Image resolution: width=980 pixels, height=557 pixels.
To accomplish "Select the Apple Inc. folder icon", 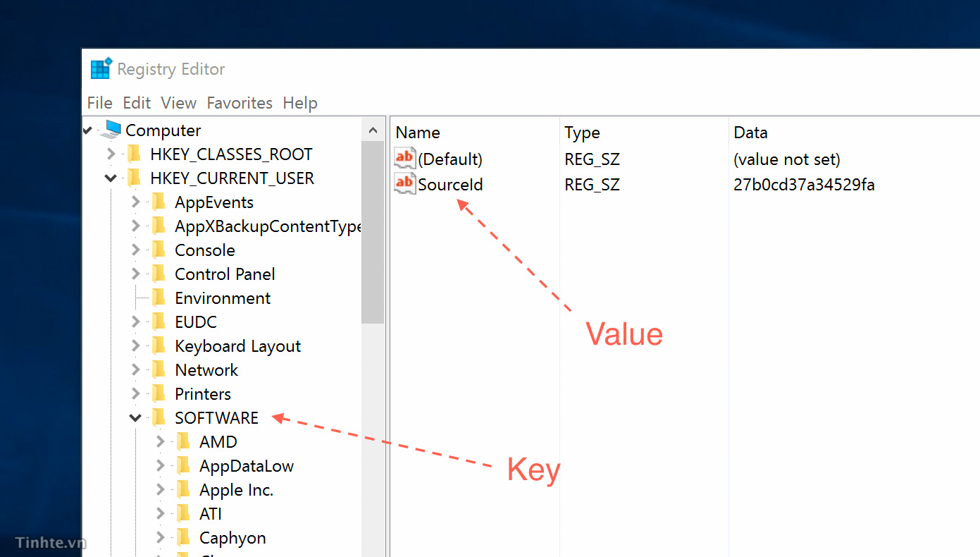I will pos(183,490).
